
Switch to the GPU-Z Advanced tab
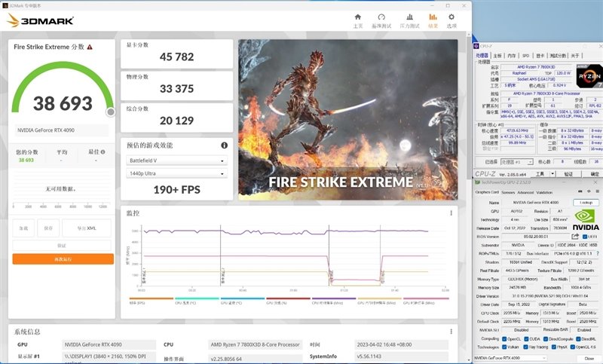point(525,192)
